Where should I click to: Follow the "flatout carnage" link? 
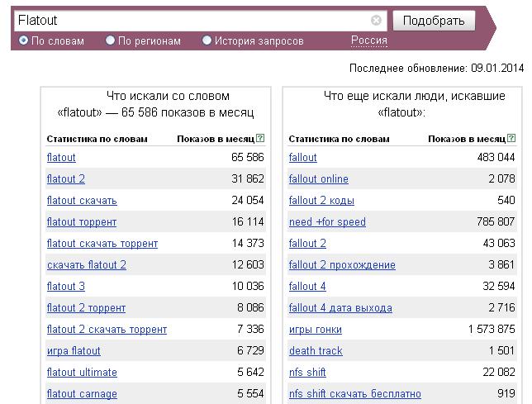point(82,394)
